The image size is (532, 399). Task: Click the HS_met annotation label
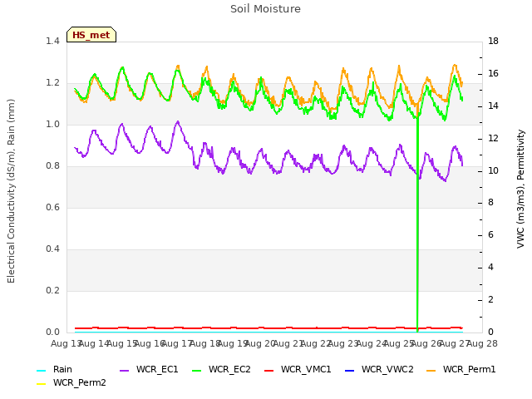pyautogui.click(x=91, y=35)
